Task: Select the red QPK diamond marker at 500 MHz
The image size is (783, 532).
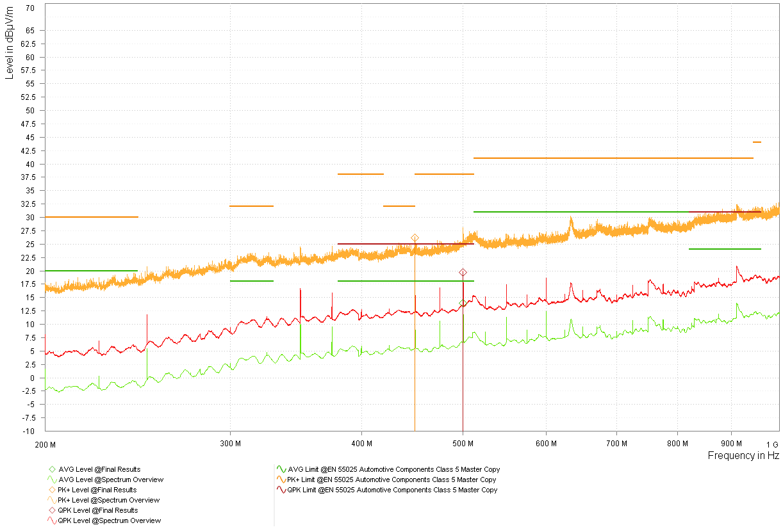Action: (x=463, y=273)
